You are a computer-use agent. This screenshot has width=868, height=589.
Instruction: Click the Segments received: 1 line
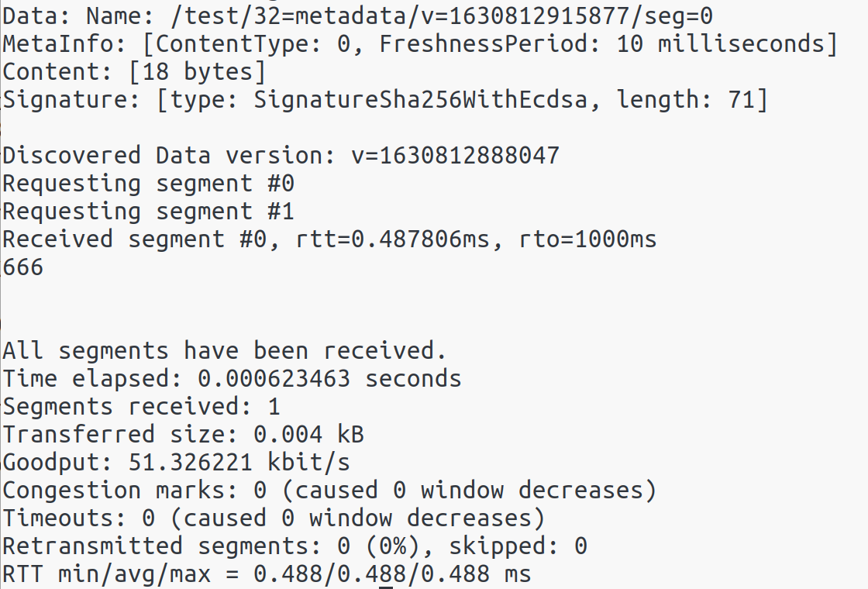(141, 407)
